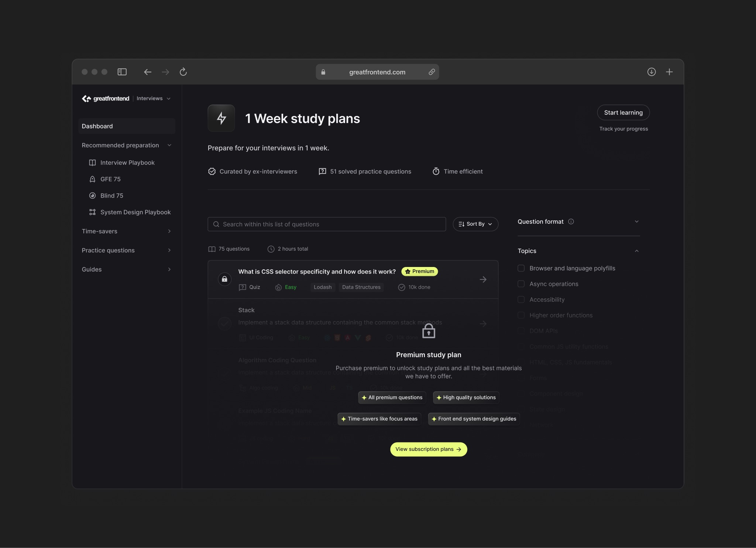
Task: Click the greatfrontend logo
Action: coord(106,99)
